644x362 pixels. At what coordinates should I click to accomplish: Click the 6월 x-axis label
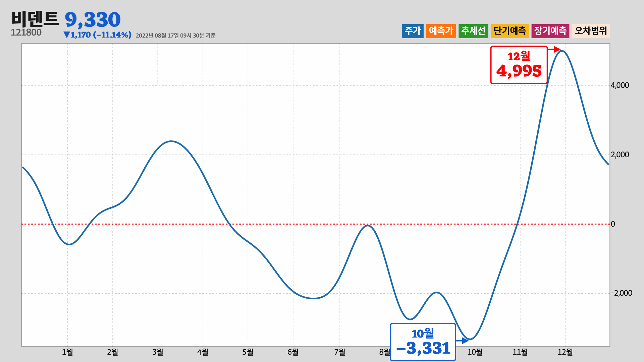[293, 352]
